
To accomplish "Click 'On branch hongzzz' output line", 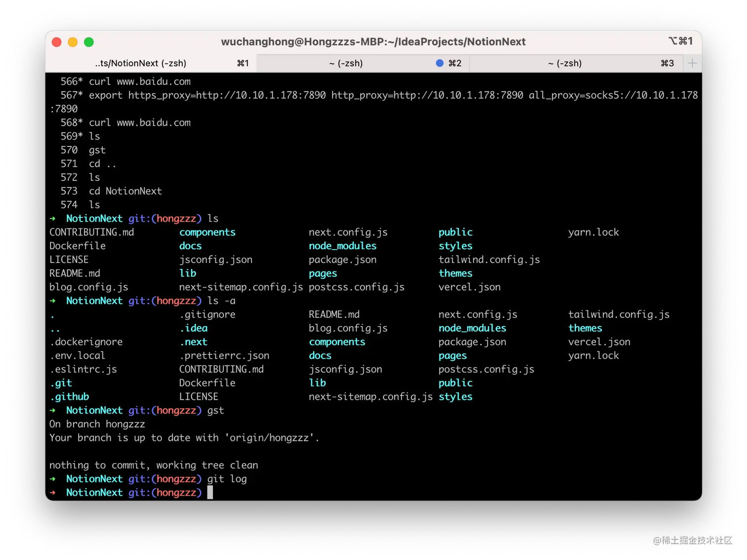I will click(97, 424).
